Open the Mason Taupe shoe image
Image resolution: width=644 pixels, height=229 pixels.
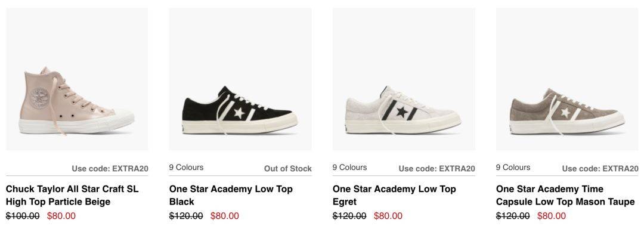(567, 79)
